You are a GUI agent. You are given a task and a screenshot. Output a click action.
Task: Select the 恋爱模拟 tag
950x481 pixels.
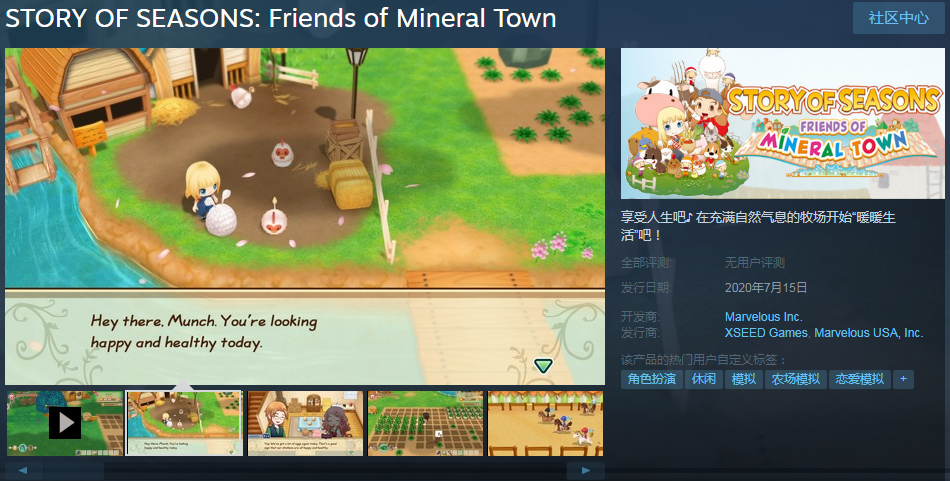[x=860, y=379]
